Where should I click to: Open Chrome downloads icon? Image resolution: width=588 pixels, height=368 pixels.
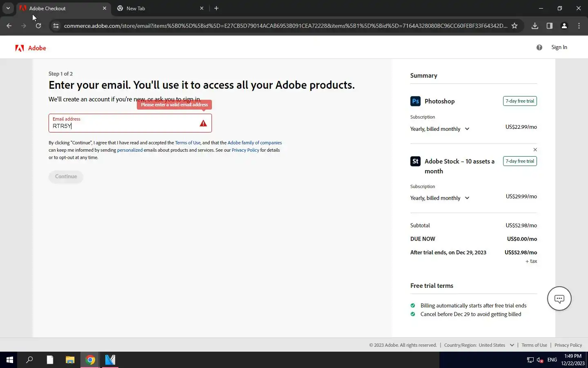click(535, 26)
